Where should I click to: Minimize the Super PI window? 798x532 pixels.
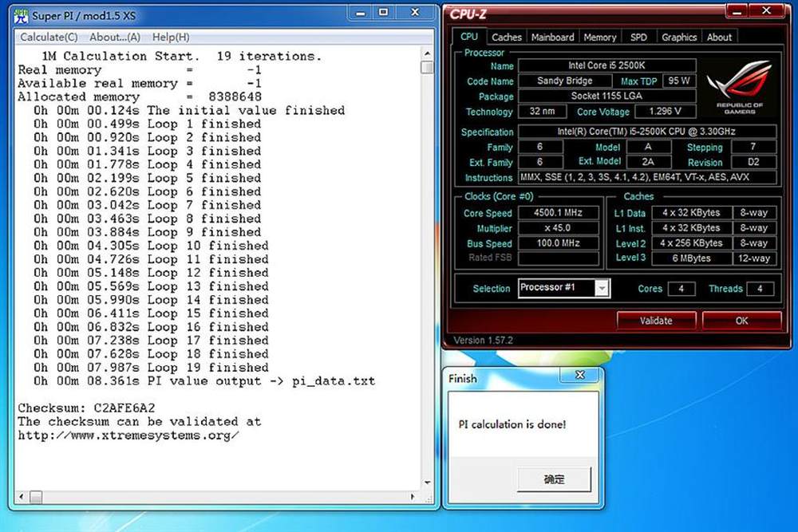point(361,13)
